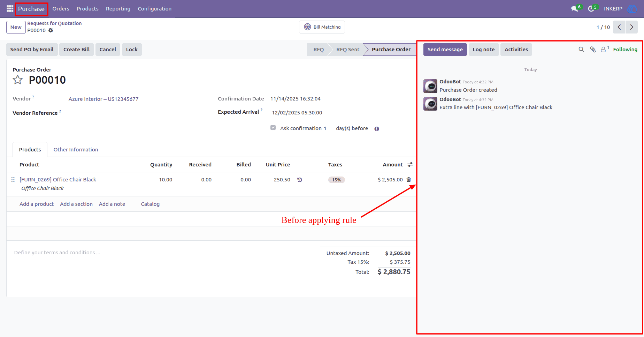Click the Create Bill button
The image size is (644, 337).
[x=77, y=50]
